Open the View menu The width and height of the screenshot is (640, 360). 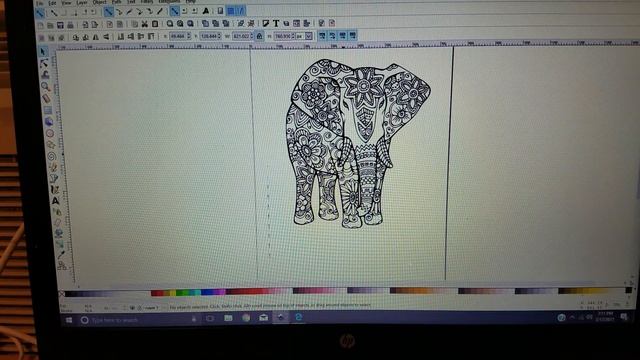pyautogui.click(x=66, y=3)
